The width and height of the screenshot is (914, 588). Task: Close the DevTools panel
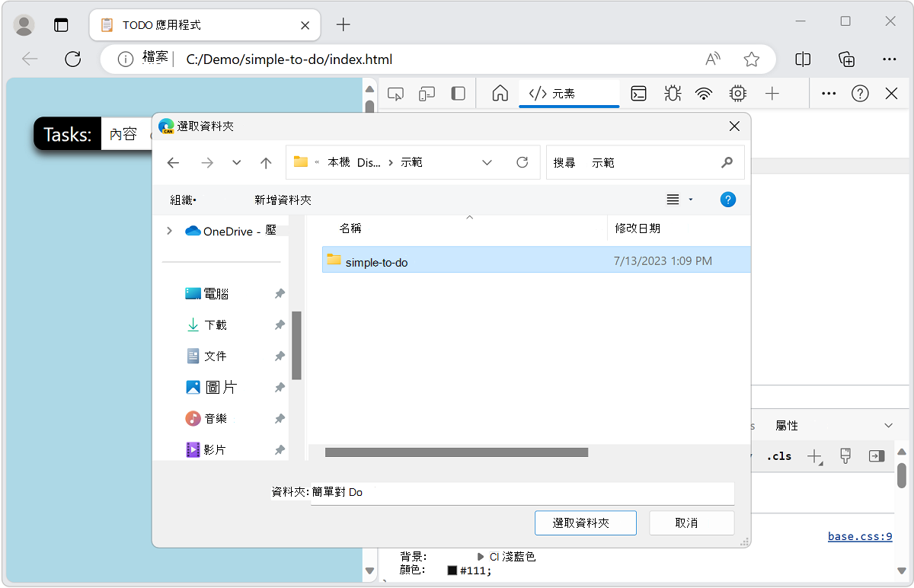click(892, 94)
